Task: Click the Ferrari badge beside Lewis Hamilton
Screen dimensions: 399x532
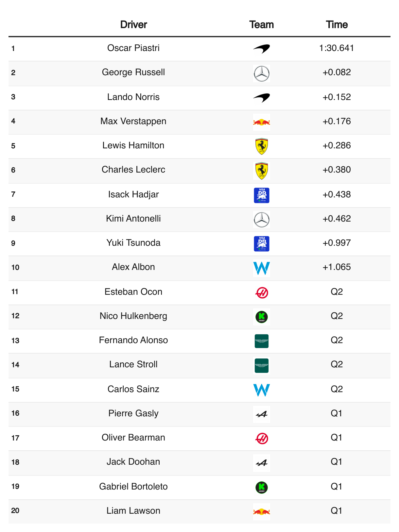Action: [262, 146]
